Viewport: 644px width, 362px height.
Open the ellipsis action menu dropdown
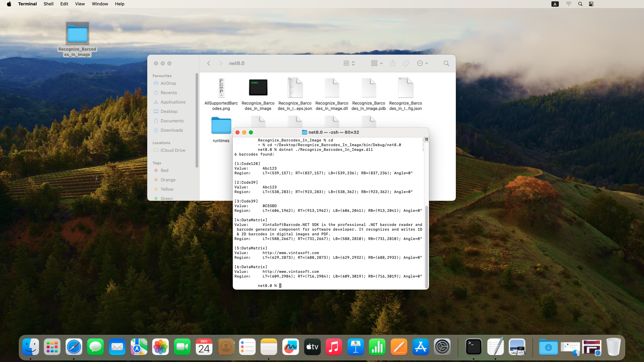coord(422,63)
